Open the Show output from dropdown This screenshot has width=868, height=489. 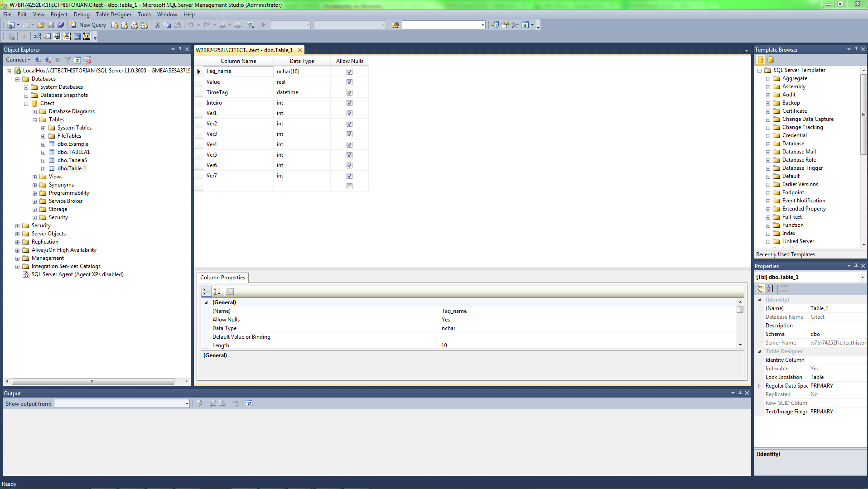187,403
